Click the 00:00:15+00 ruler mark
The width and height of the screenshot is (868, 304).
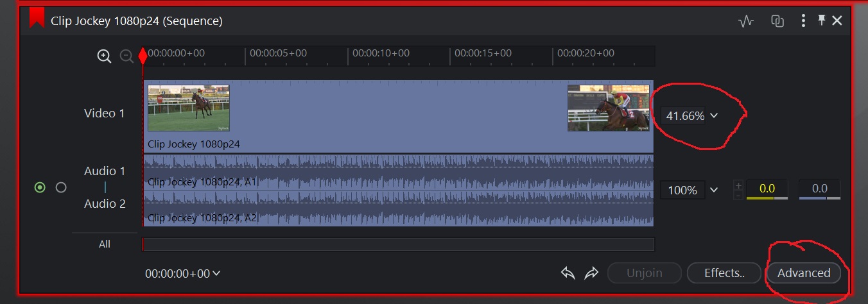(483, 53)
